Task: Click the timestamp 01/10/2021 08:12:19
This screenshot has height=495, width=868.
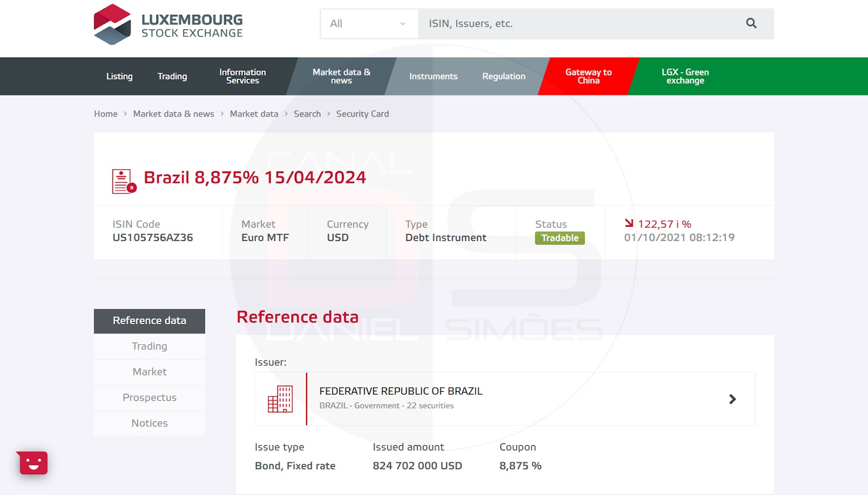Action: tap(679, 238)
